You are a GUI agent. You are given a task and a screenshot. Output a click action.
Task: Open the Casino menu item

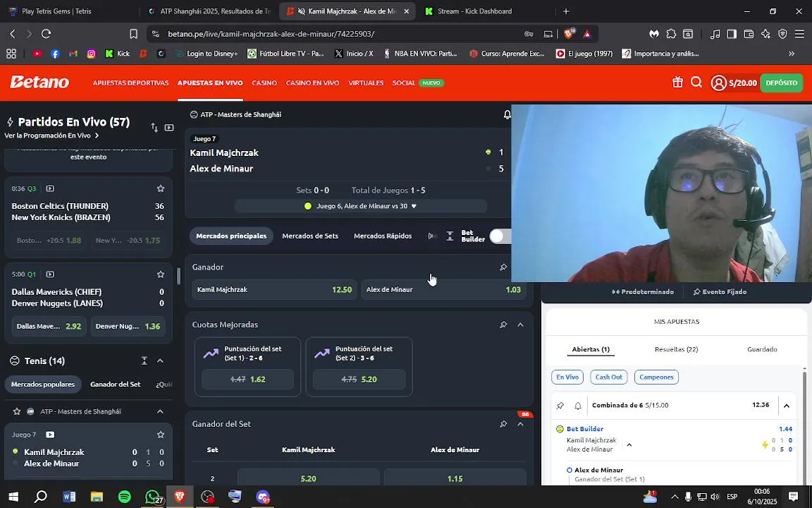(264, 83)
